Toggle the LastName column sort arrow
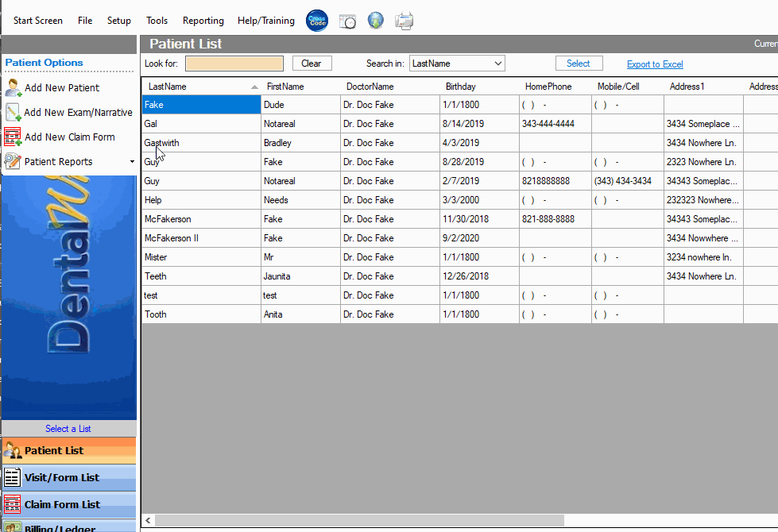The image size is (778, 532). [254, 86]
